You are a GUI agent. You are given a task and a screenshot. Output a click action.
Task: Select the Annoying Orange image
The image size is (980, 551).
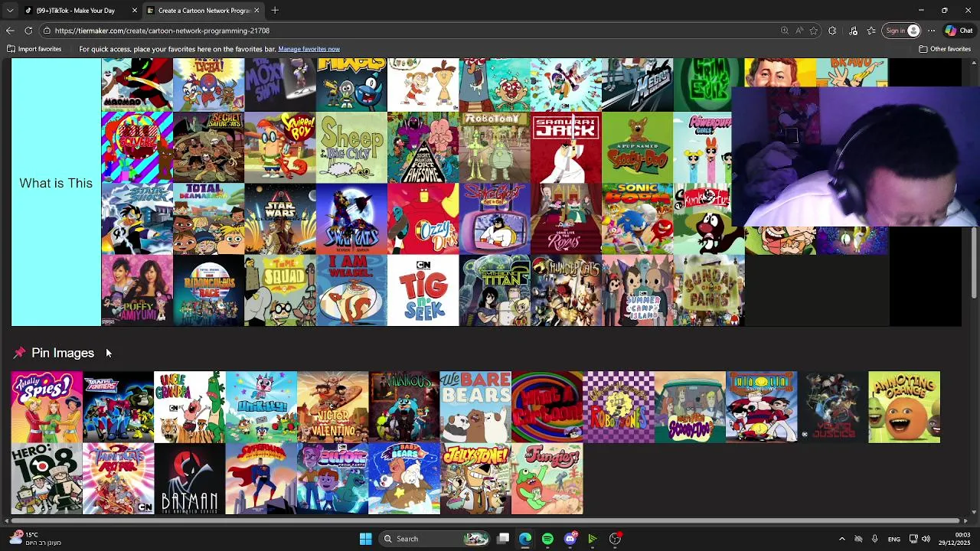[904, 407]
